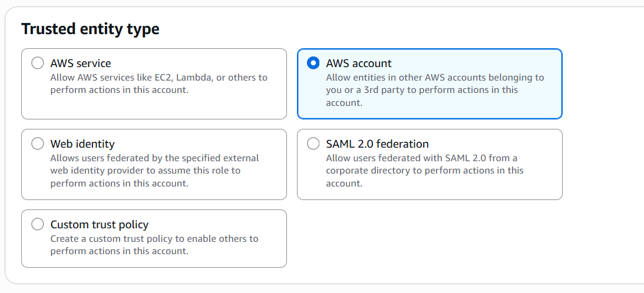Click the 'Web identity' option title
The height and width of the screenshot is (293, 644).
point(82,144)
